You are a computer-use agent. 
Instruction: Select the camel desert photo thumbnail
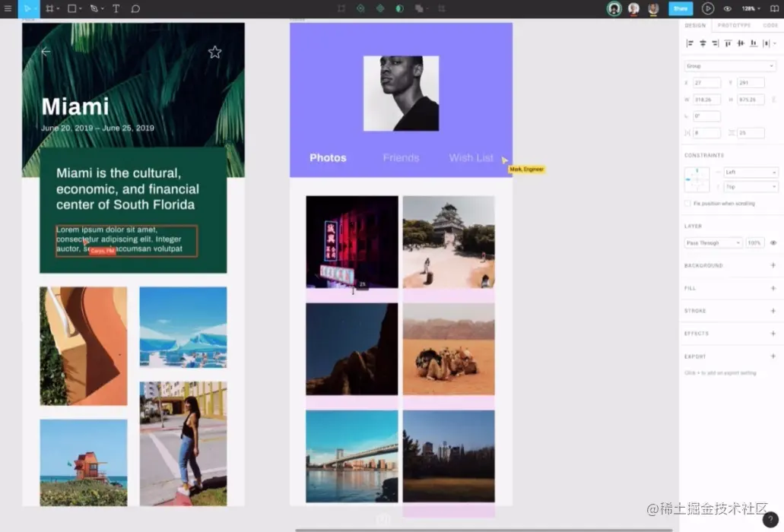coord(449,349)
